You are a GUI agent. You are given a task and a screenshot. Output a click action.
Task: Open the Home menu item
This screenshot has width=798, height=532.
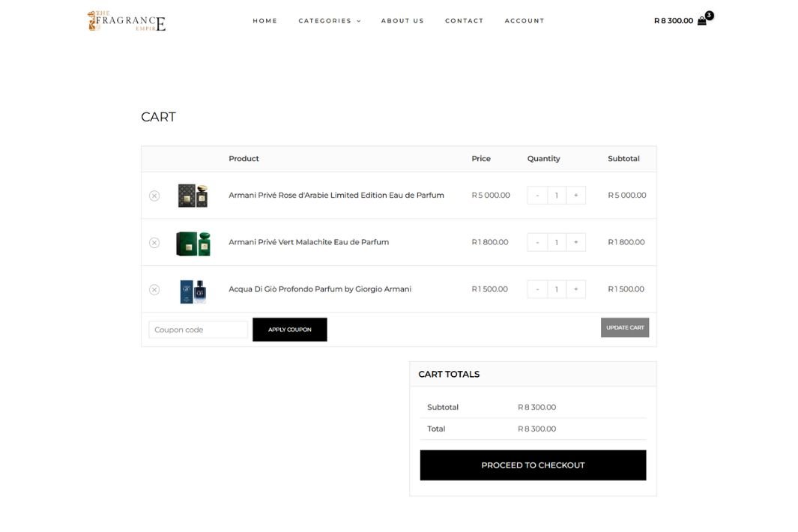point(265,21)
